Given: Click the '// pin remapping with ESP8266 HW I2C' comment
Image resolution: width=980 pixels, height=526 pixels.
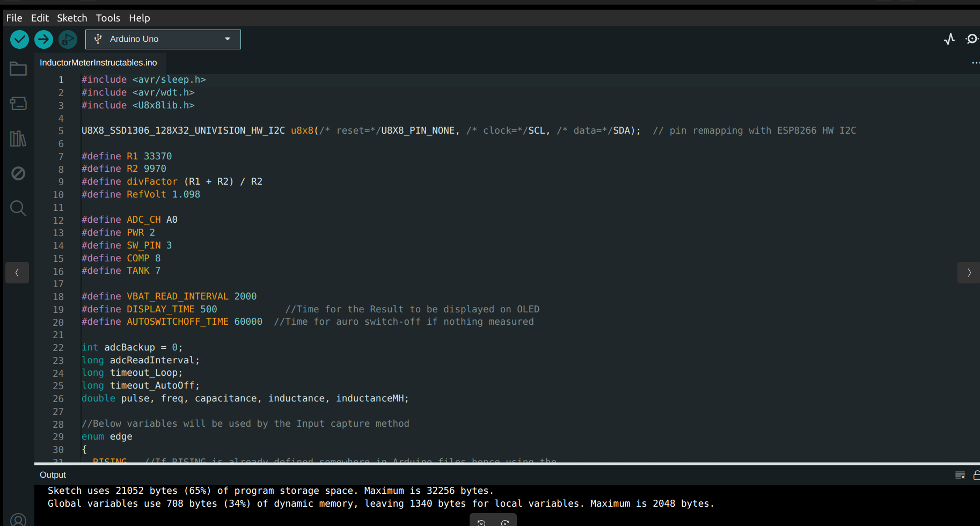Looking at the screenshot, I should (x=755, y=130).
